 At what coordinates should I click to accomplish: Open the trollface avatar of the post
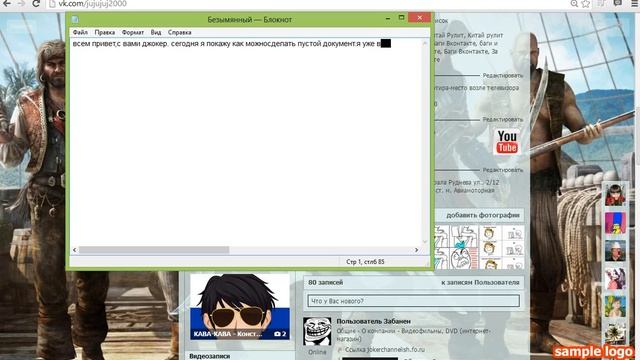317,331
